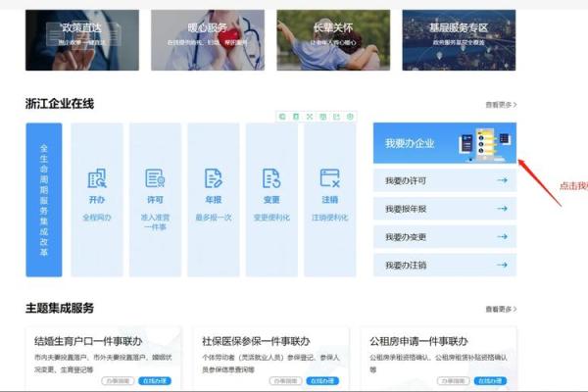
Task: Open the 许可 license icon tile
Action: coord(155,179)
